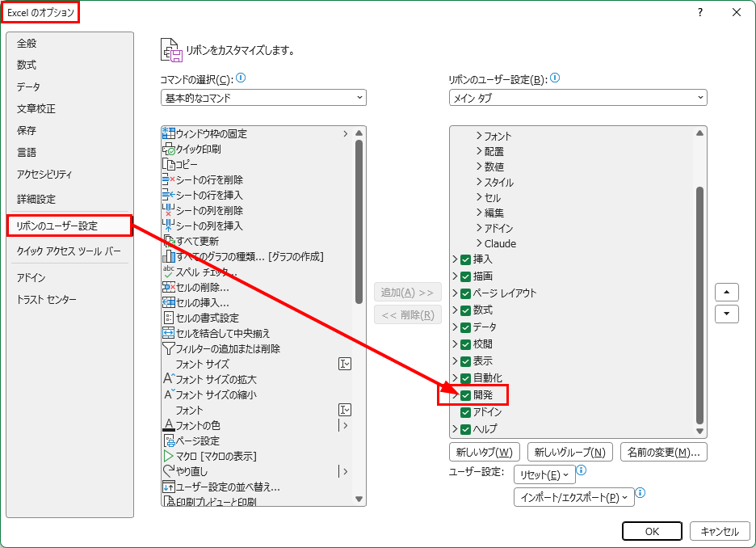Select コピー command icon
Viewport: 756px width, 548px height.
[x=168, y=164]
